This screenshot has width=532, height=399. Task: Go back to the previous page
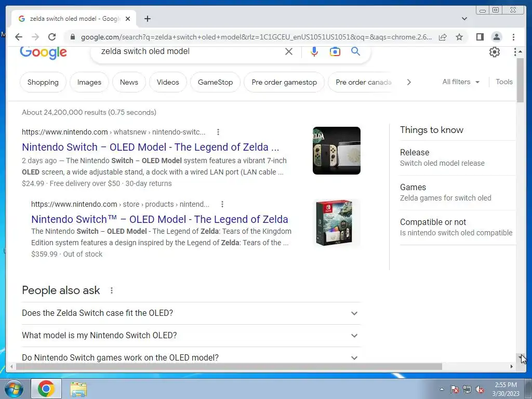pyautogui.click(x=19, y=37)
